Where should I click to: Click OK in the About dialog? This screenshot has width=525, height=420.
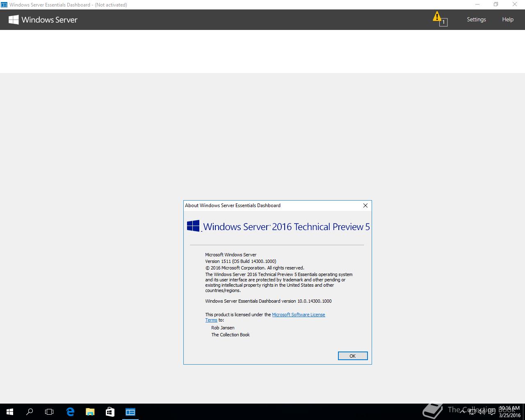pyautogui.click(x=352, y=356)
